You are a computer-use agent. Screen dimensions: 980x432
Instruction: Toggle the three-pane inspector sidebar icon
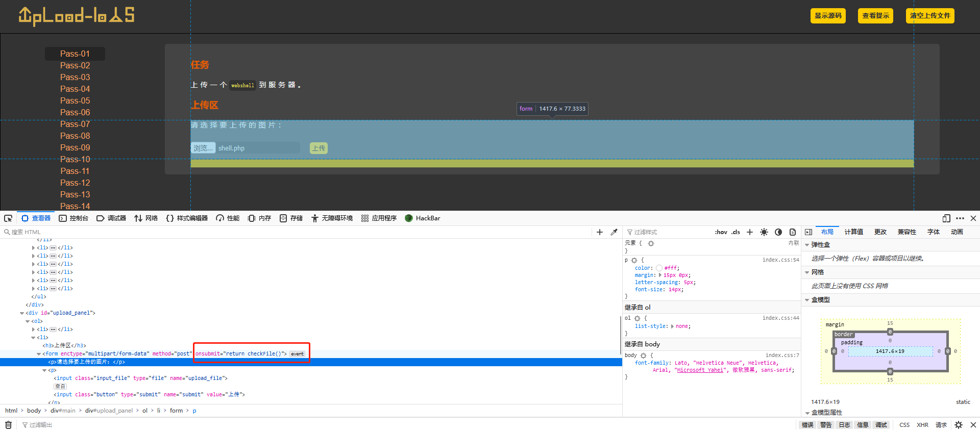tap(808, 232)
